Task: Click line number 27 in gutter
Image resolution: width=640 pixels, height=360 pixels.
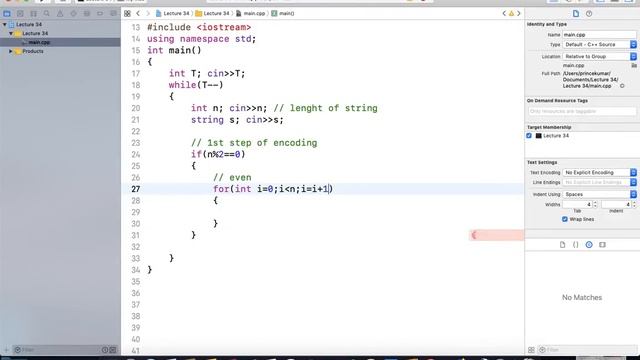Action: coord(136,189)
